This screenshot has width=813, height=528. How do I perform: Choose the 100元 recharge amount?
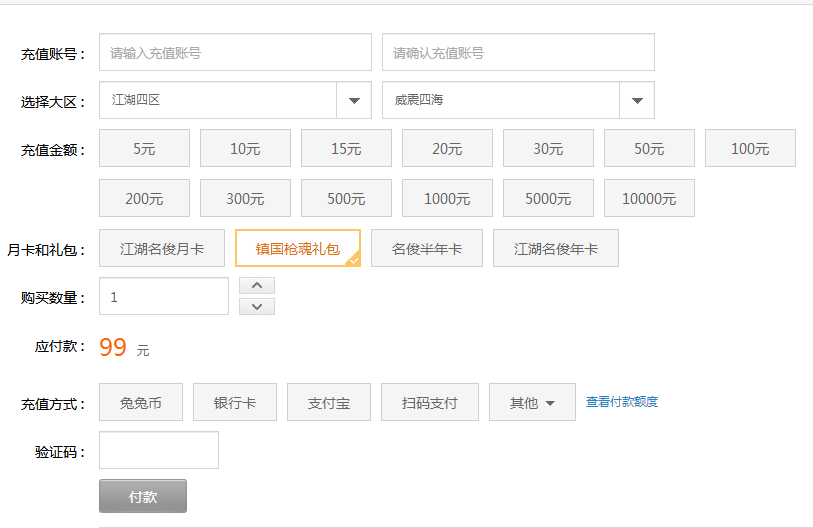[x=750, y=148]
